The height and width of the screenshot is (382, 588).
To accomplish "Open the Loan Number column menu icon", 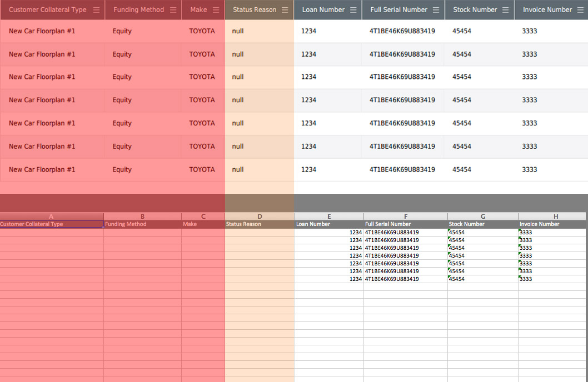I will tap(353, 10).
